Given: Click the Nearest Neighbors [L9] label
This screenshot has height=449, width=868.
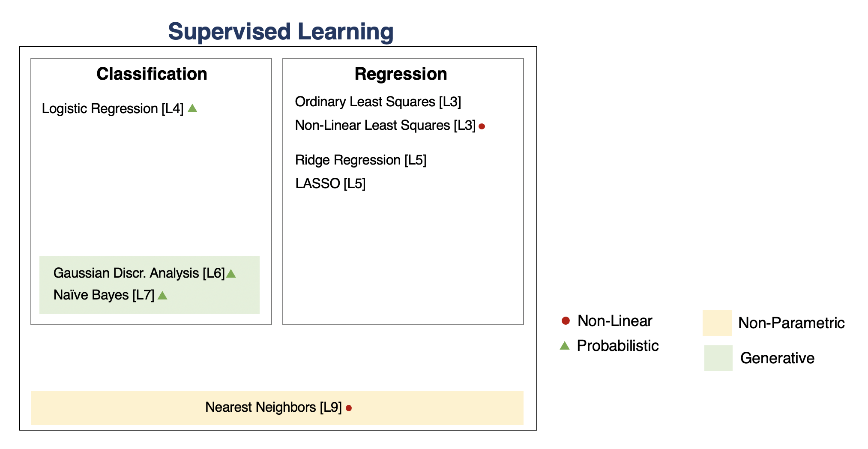Looking at the screenshot, I should coord(273,407).
